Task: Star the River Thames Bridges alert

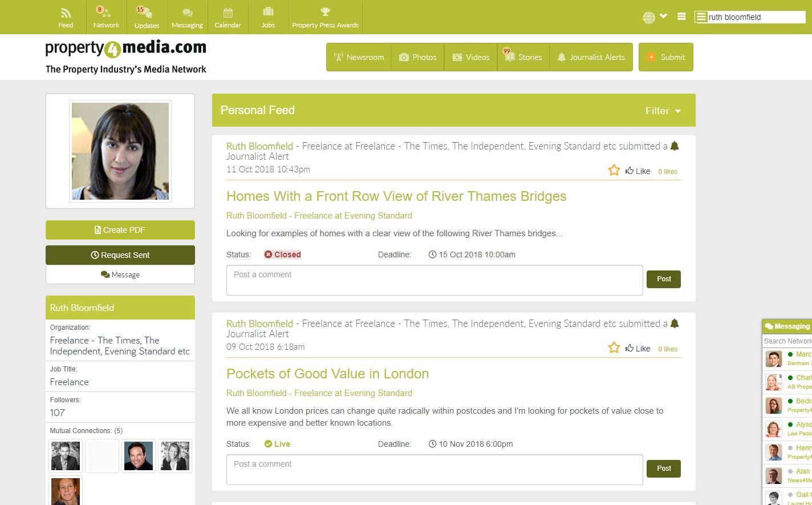Action: click(x=614, y=169)
